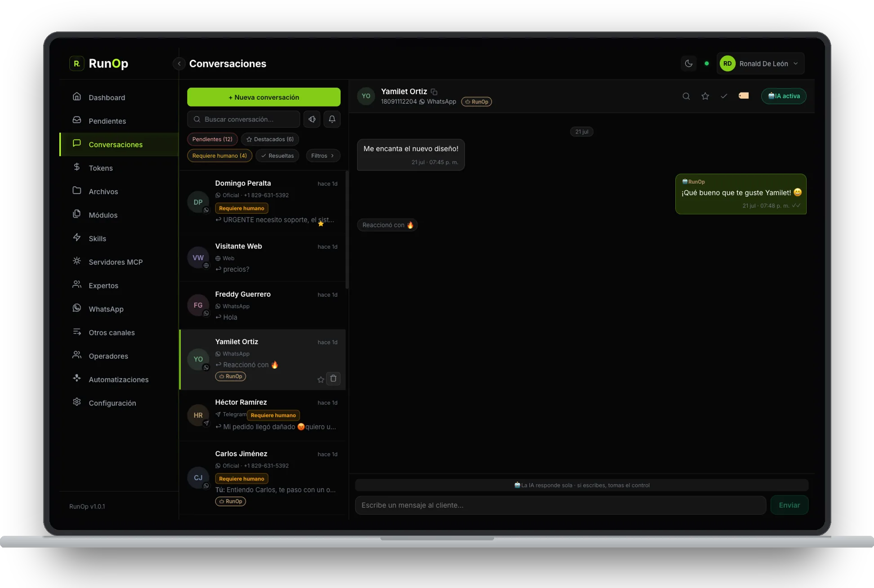Click the 21 jul date marker
Viewport: 874px width, 588px height.
(x=582, y=132)
